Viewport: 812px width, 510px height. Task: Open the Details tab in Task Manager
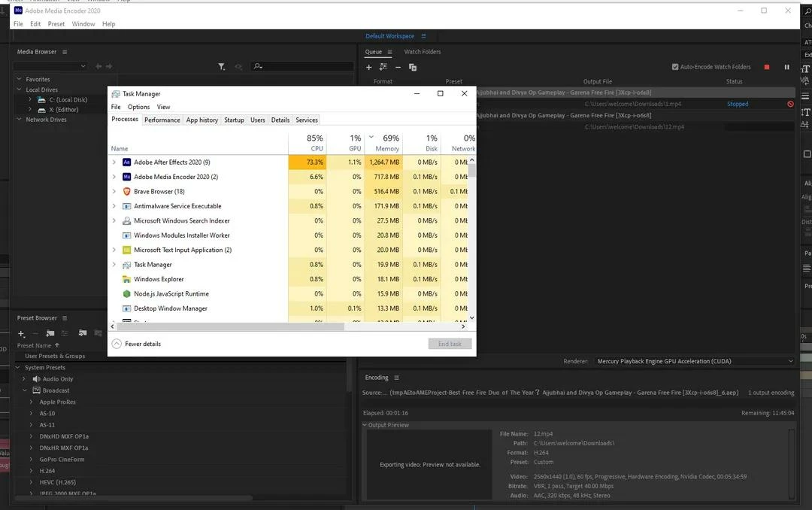[x=280, y=120]
